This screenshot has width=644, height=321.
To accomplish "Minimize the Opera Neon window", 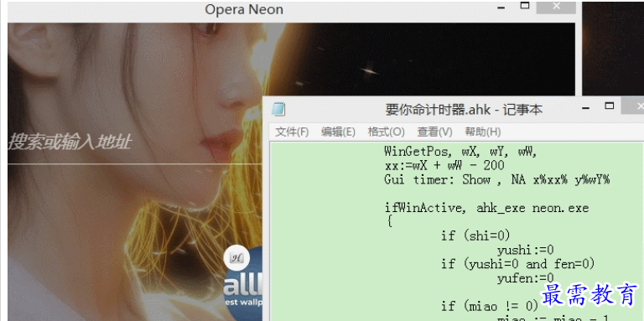I will click(501, 8).
